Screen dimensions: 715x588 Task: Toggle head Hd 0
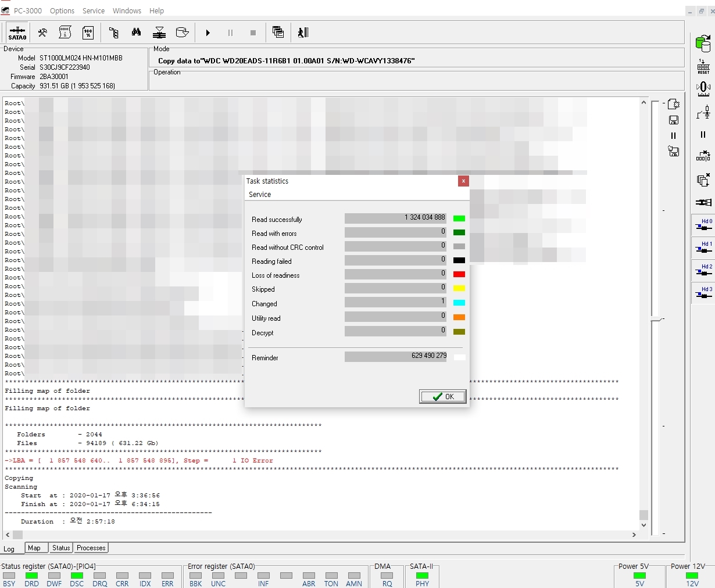click(703, 225)
